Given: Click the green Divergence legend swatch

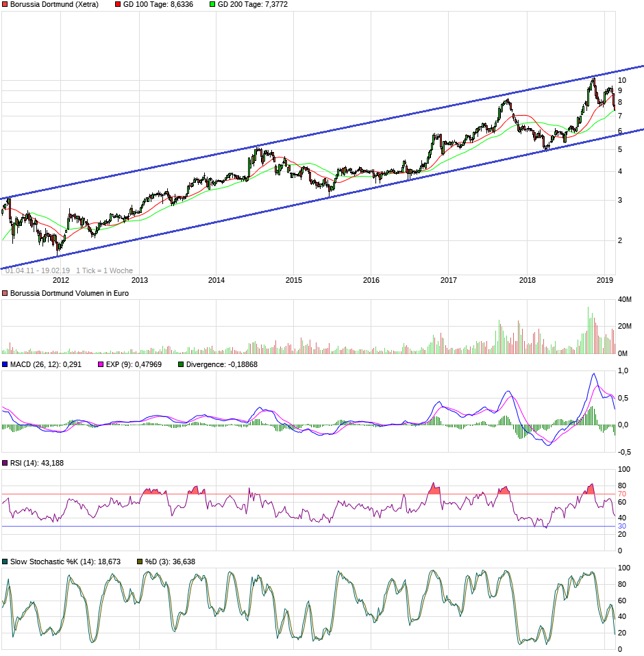Looking at the screenshot, I should [x=181, y=364].
